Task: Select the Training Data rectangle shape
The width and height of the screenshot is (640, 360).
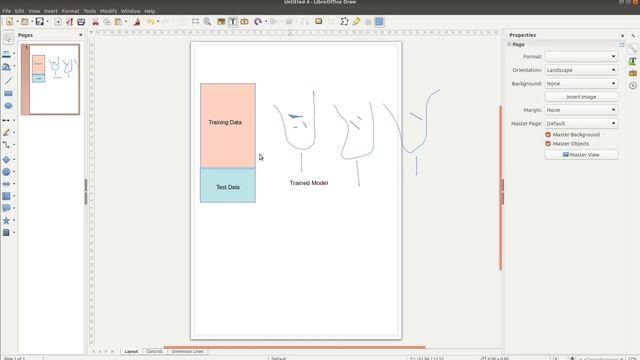Action: [228, 126]
